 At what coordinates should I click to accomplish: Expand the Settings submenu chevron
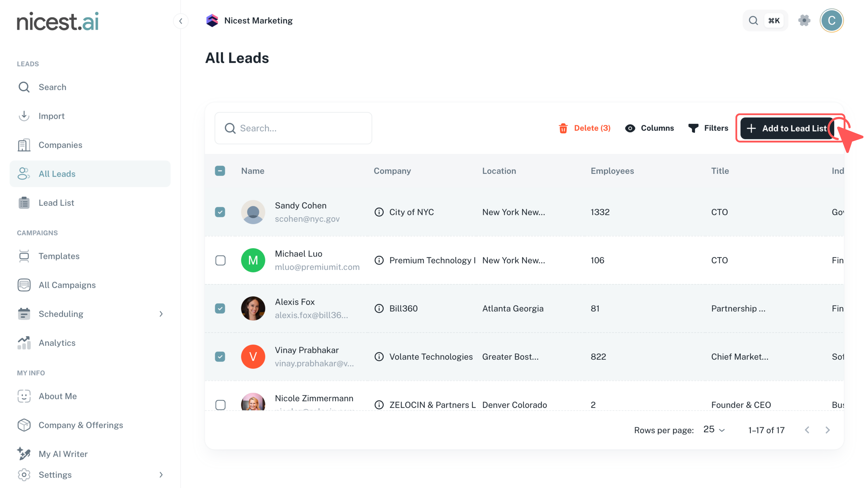point(161,475)
